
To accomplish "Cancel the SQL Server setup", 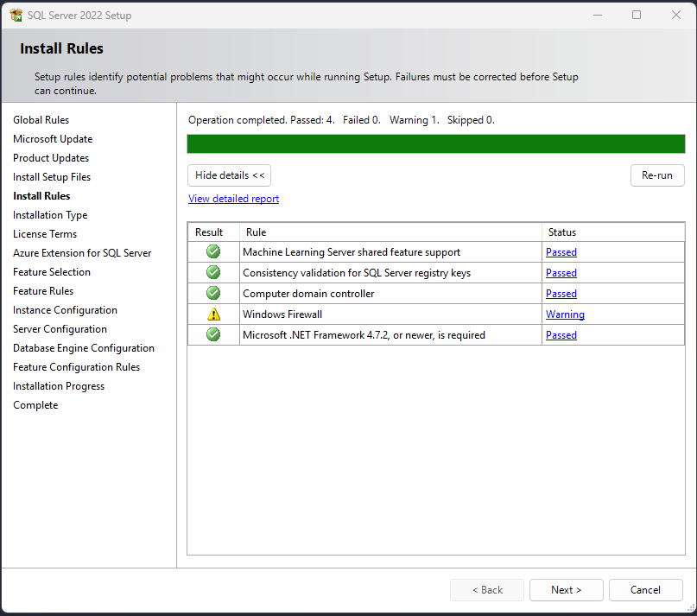I will 645,590.
